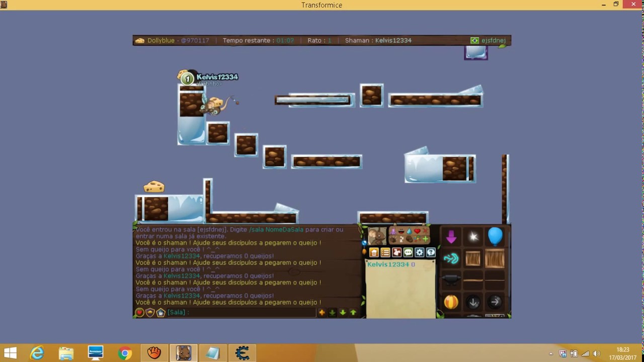Click /sala NomeDaSala link in chat
This screenshot has height=362, width=644.
point(276,229)
